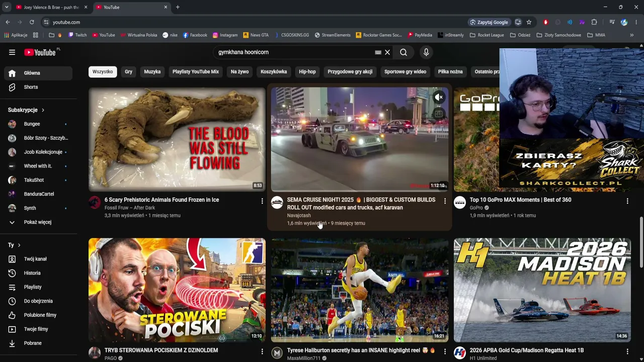Open Pobrane downloads in the sidebar

38,343
